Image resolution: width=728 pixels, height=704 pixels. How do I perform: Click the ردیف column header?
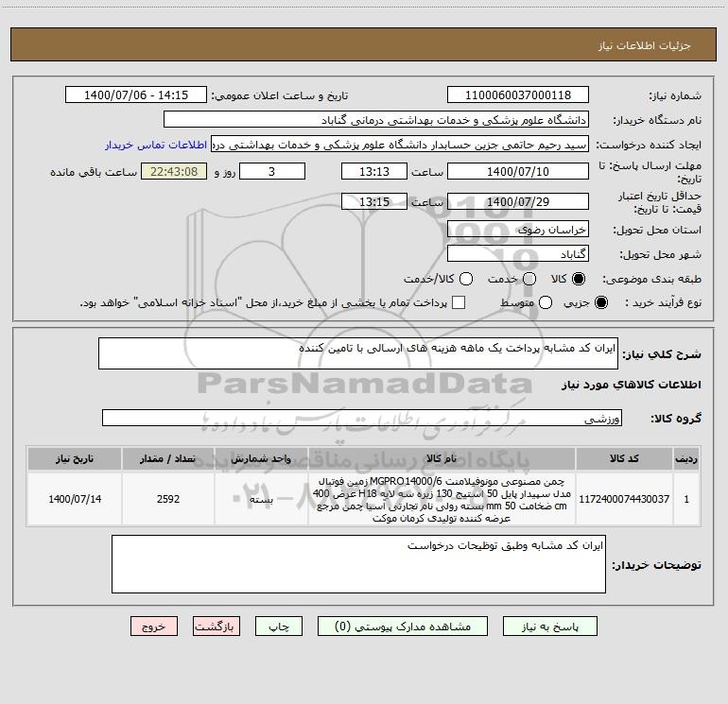686,458
